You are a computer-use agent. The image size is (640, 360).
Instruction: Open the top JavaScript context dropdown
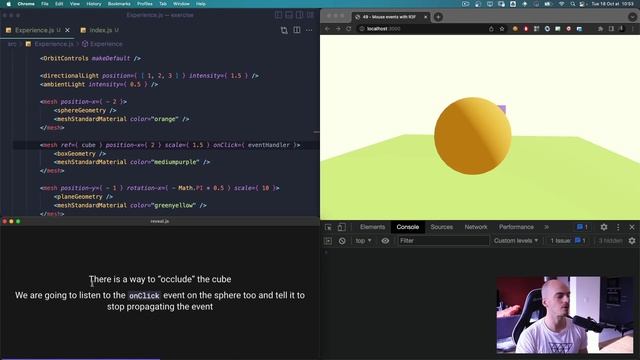tap(363, 241)
